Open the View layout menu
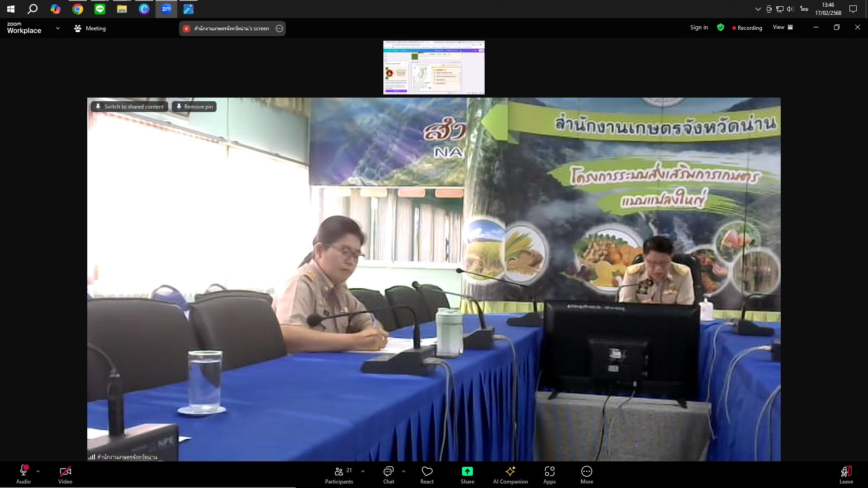Screen dimensions: 868x488 click(x=783, y=28)
